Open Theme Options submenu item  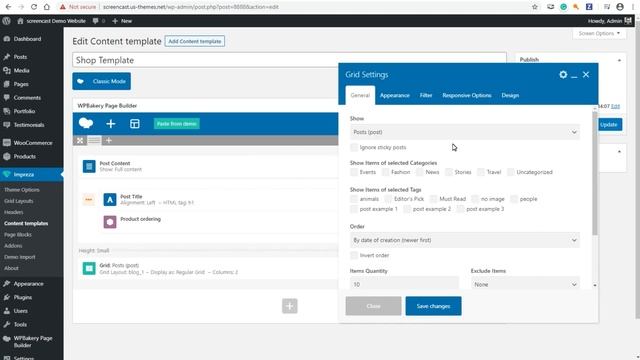pos(22,190)
